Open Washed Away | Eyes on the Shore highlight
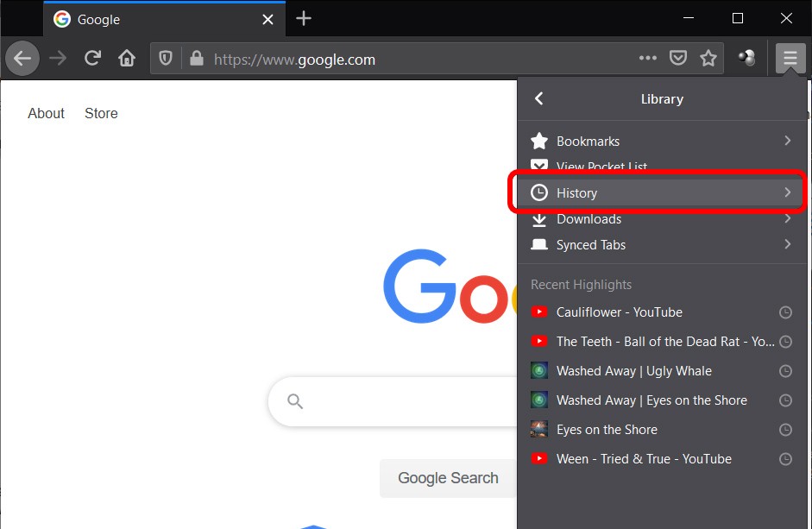Image resolution: width=812 pixels, height=529 pixels. coord(662,400)
